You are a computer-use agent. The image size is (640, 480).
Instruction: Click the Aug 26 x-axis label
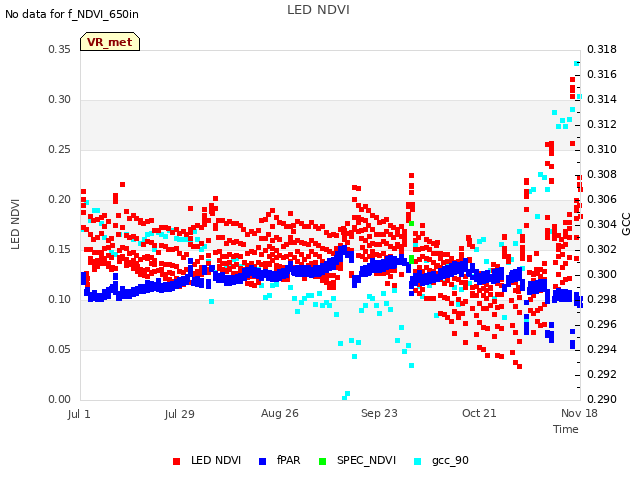280,413
